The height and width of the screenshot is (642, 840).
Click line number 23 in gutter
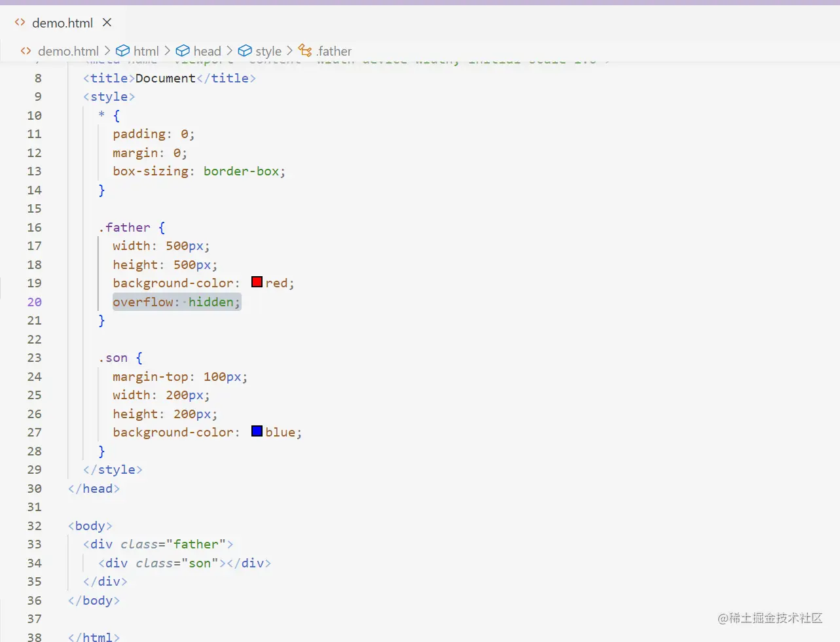pos(34,358)
